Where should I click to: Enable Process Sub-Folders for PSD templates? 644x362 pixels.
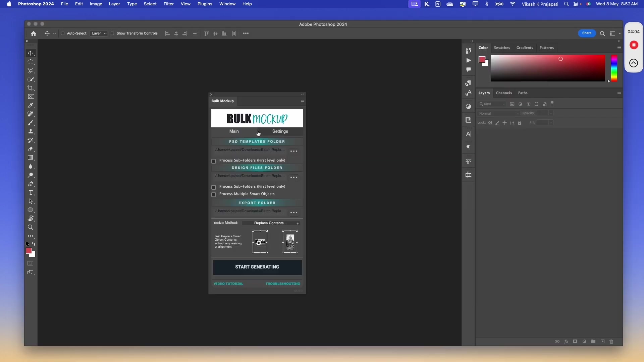point(214,161)
